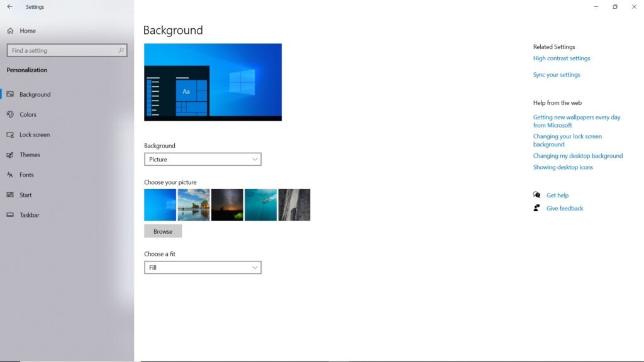Open Getting new wallpapers every day link
Viewport: 644px width, 362px height.
577,121
